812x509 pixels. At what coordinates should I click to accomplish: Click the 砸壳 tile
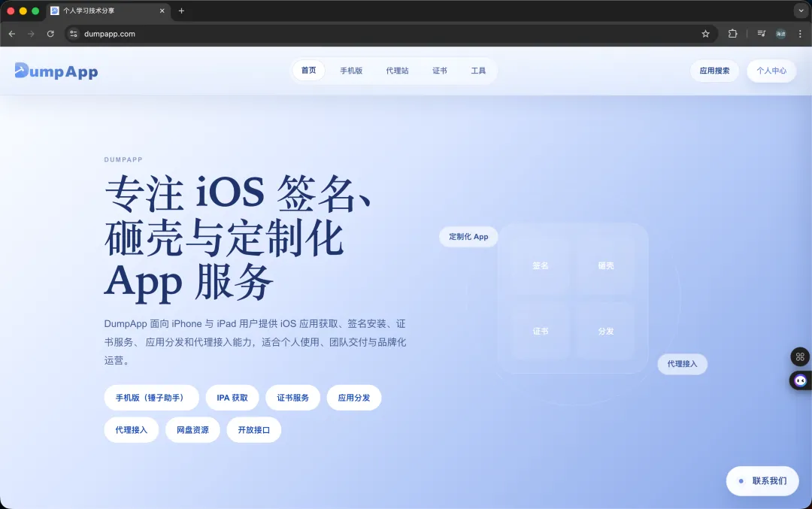605,265
